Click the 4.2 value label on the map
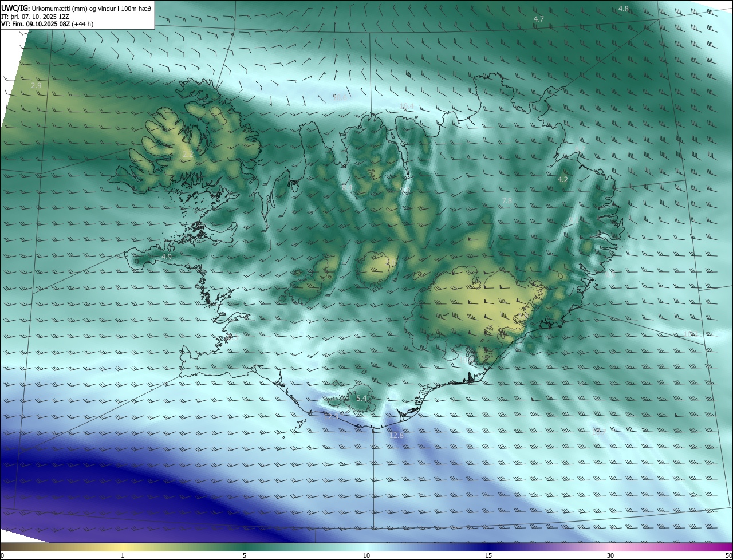The image size is (733, 560). click(562, 179)
